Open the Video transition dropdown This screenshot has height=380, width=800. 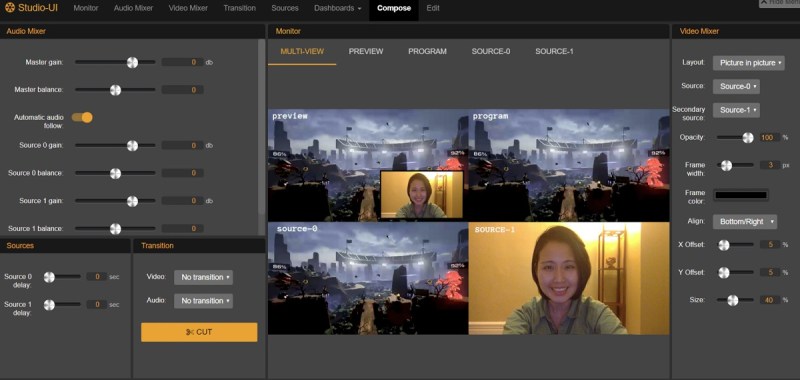[x=203, y=277]
